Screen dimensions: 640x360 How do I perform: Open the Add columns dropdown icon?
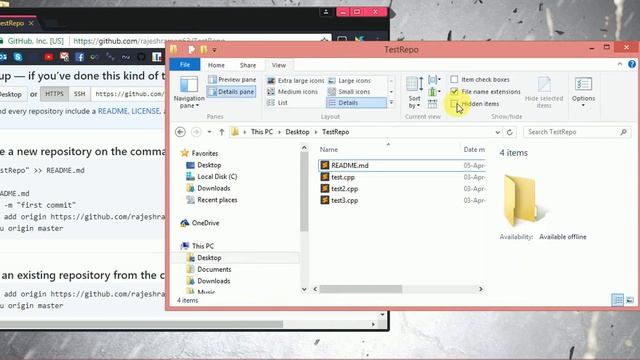434,92
